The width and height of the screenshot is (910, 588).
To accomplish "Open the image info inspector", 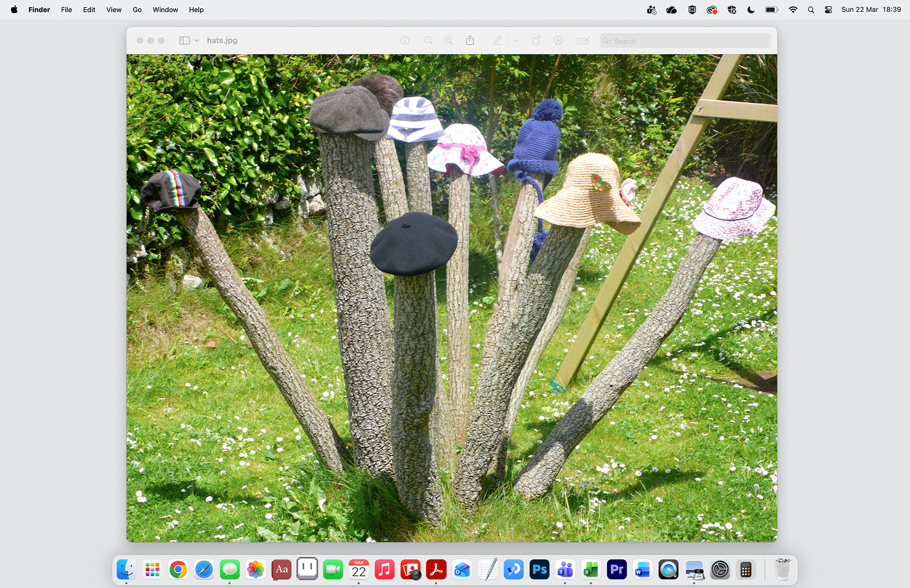I will pyautogui.click(x=404, y=40).
